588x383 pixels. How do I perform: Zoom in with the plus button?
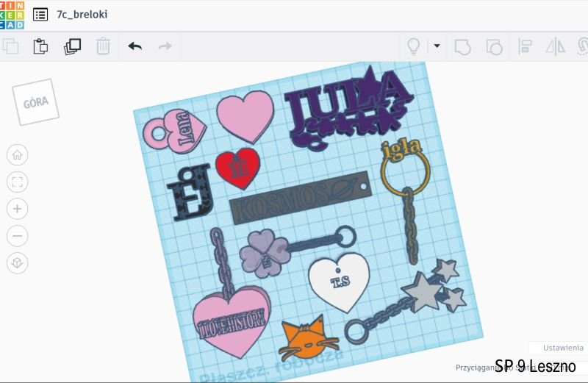pos(18,209)
